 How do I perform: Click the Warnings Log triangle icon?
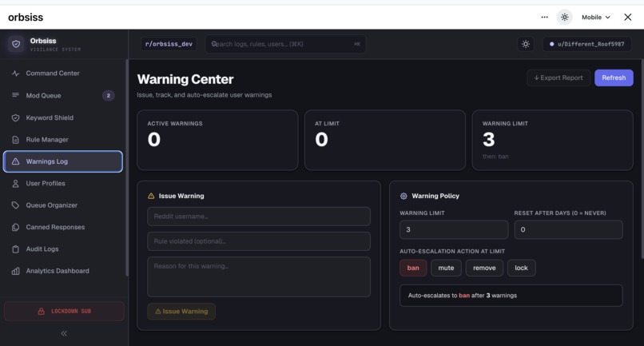[16, 161]
